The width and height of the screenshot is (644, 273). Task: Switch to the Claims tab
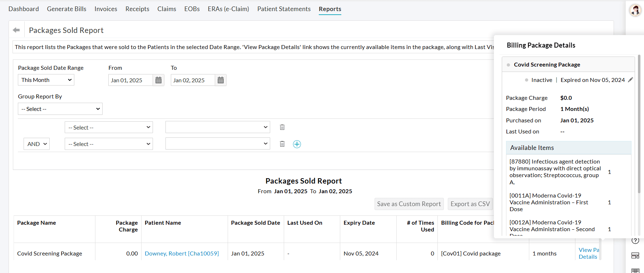tap(167, 9)
